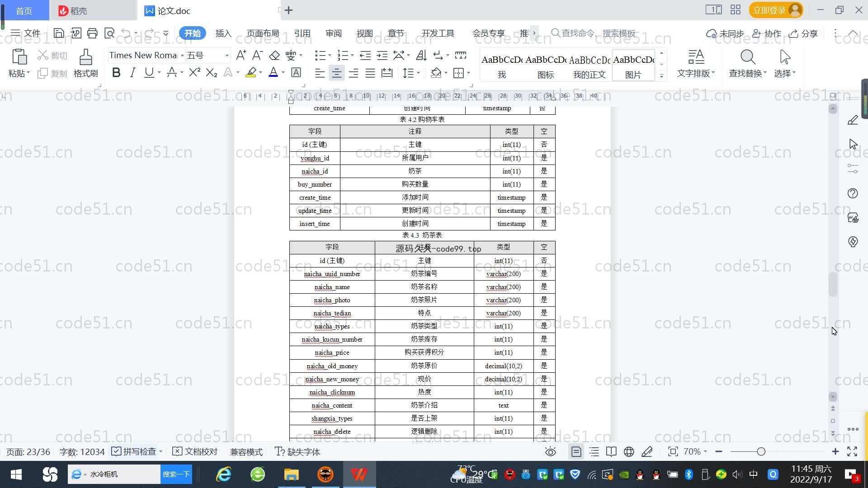The width and height of the screenshot is (868, 488).
Task: Toggle Italic formatting
Action: click(x=132, y=72)
